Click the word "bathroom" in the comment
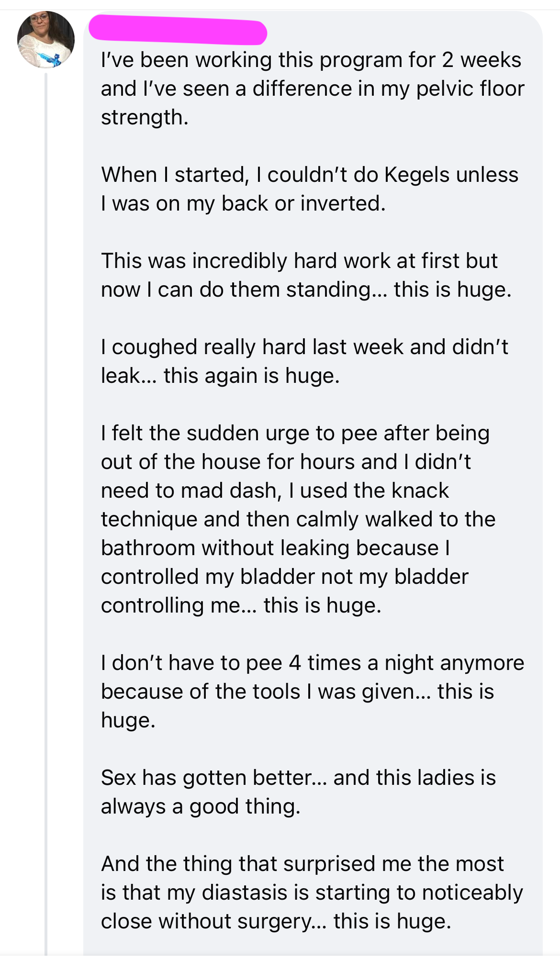 (x=147, y=548)
